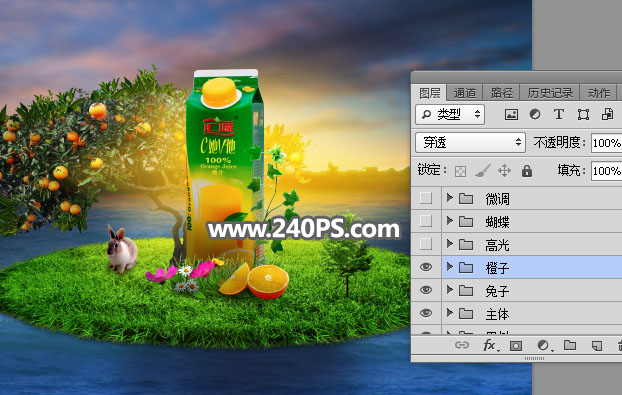Click folder icon of 高光 group
Viewport: 622px width, 395px height.
pyautogui.click(x=466, y=244)
